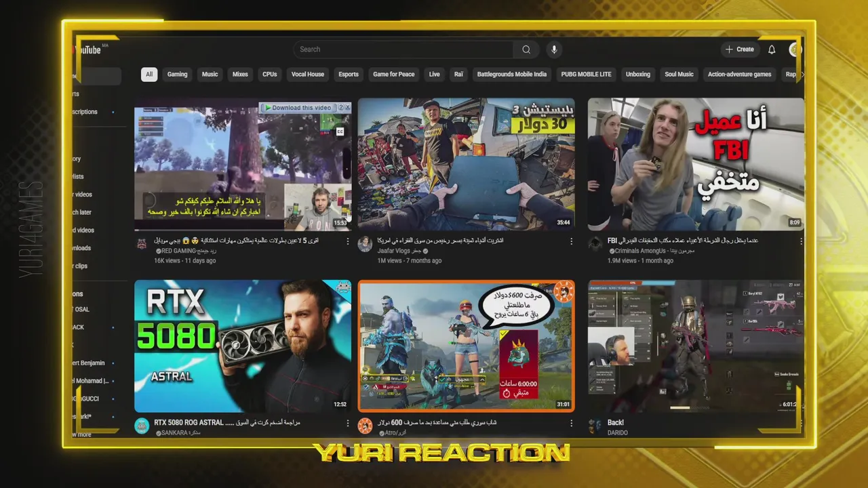Open more options for Jaafar Vlogs video

tap(571, 241)
